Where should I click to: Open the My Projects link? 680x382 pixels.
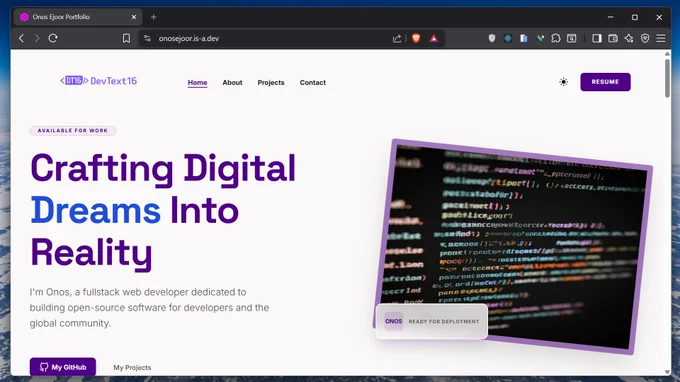click(132, 367)
